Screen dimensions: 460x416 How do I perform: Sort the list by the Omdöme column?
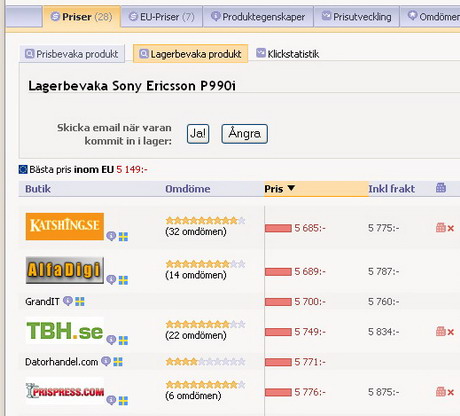coord(188,189)
